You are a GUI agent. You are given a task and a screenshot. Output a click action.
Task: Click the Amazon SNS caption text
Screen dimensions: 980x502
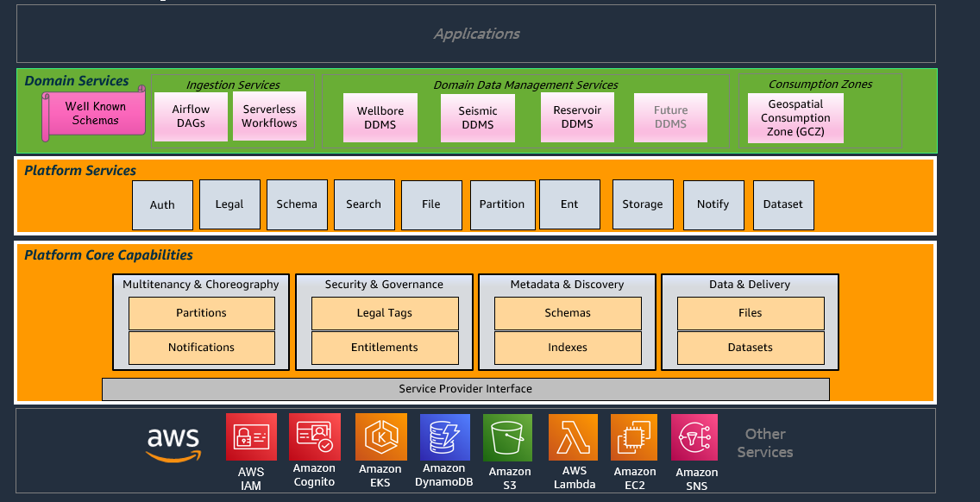tap(696, 479)
